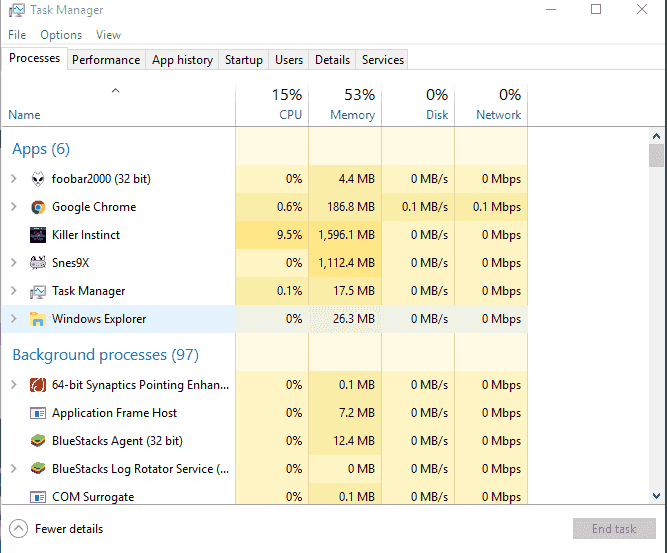The height and width of the screenshot is (553, 667).
Task: Select the Application Frame Host name
Action: click(x=114, y=413)
